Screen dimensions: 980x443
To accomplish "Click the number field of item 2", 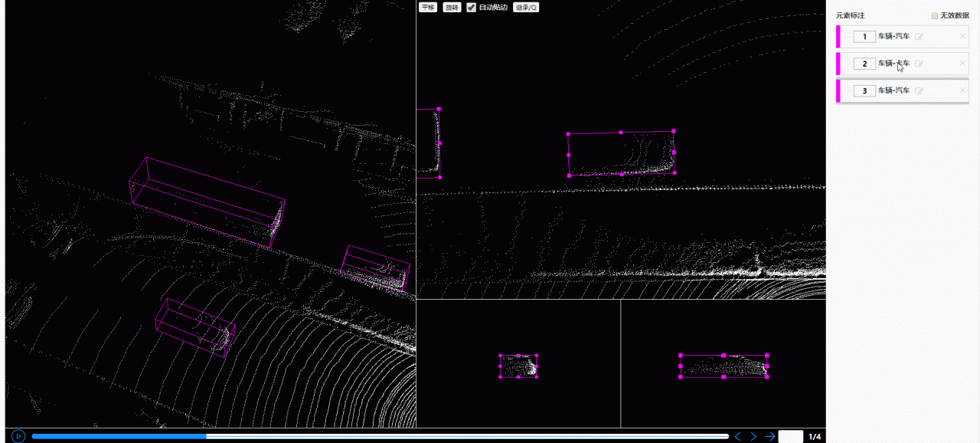I will [x=864, y=64].
